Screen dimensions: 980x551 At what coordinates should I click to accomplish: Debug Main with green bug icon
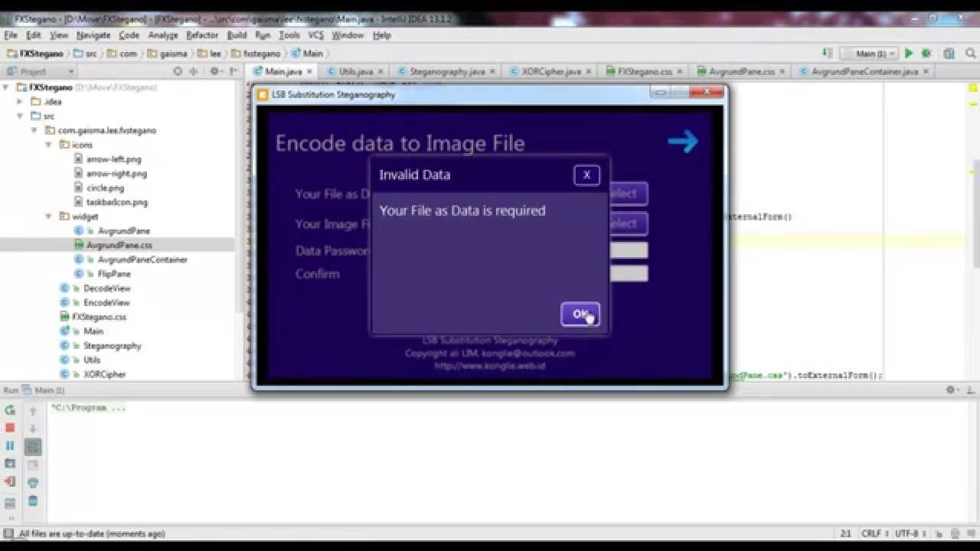coord(926,54)
